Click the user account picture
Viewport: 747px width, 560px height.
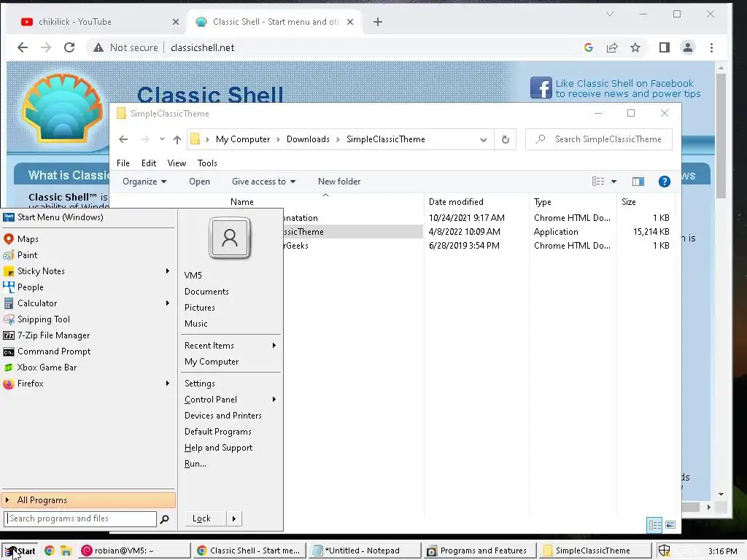point(230,238)
